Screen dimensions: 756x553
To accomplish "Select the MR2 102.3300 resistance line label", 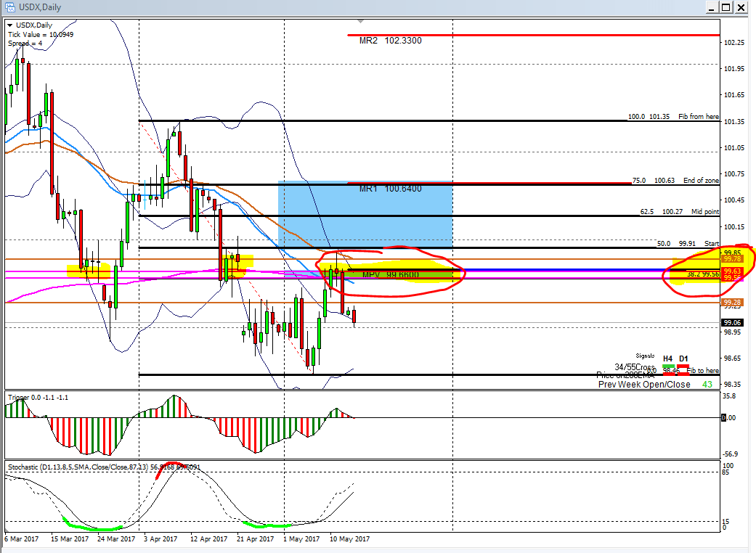I will click(x=390, y=41).
